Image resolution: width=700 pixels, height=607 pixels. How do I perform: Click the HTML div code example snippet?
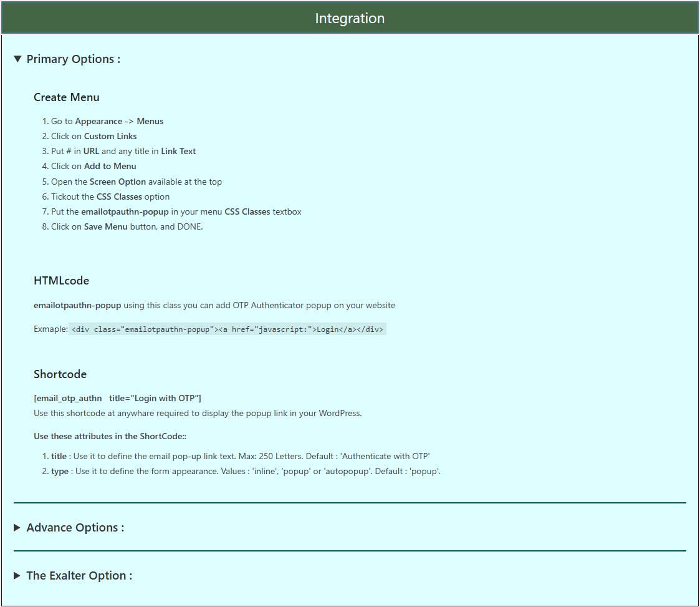point(227,329)
